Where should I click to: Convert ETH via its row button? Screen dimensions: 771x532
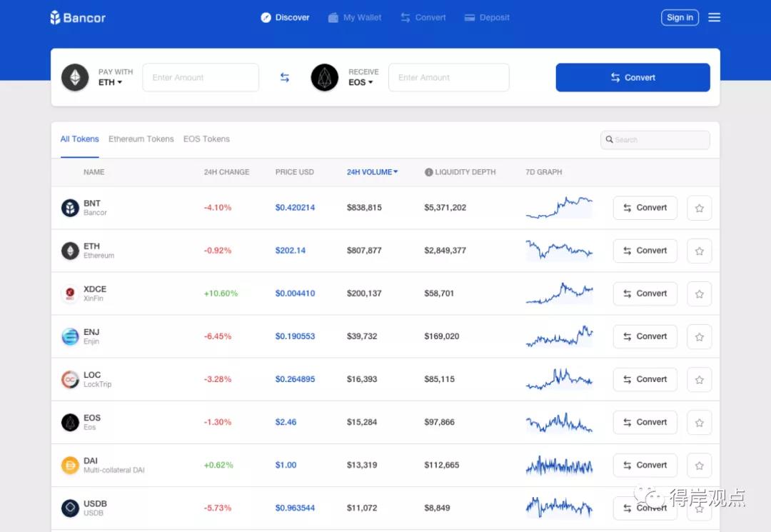[645, 250]
